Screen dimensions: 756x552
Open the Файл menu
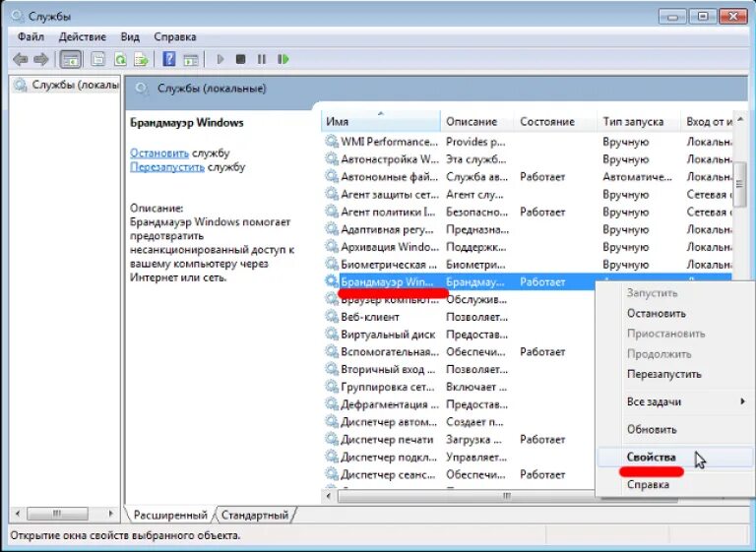pos(31,36)
